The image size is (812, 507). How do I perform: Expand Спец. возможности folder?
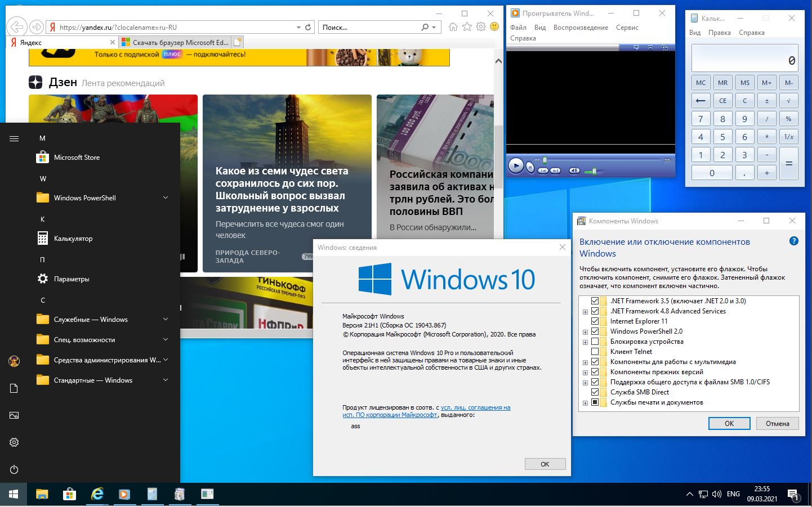click(166, 339)
